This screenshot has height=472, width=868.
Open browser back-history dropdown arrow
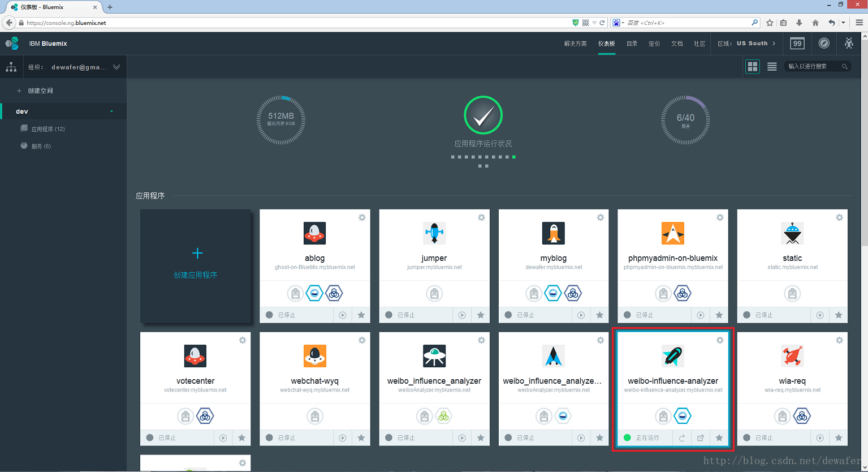[843, 23]
